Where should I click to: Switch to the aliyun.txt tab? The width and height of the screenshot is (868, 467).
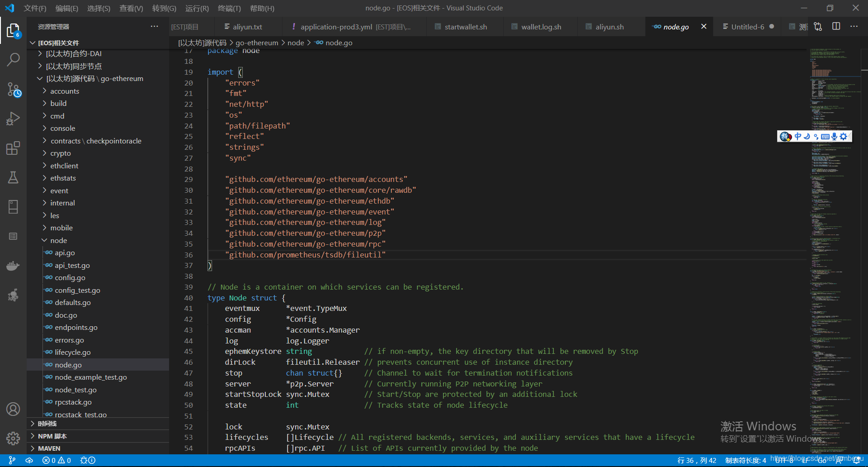coord(247,27)
